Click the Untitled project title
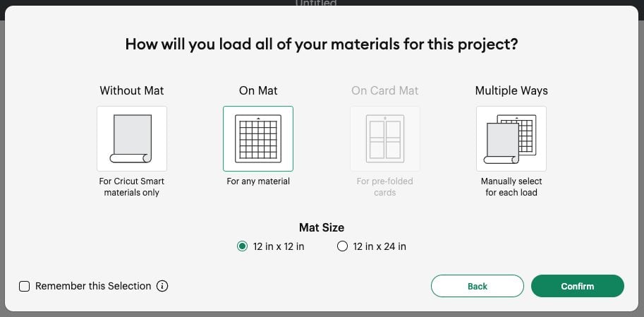Viewport: 644px width, 317px height. tap(316, 3)
